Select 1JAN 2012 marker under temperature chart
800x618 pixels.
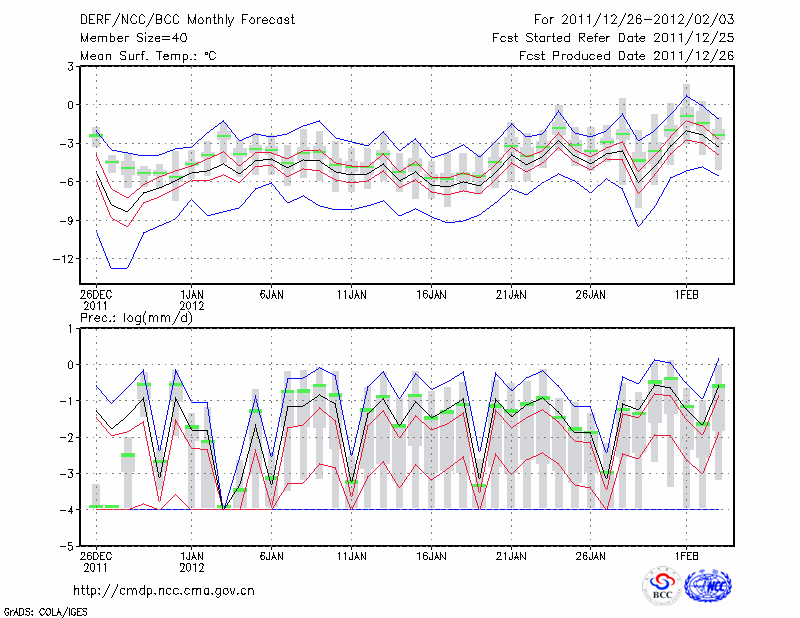pos(192,299)
